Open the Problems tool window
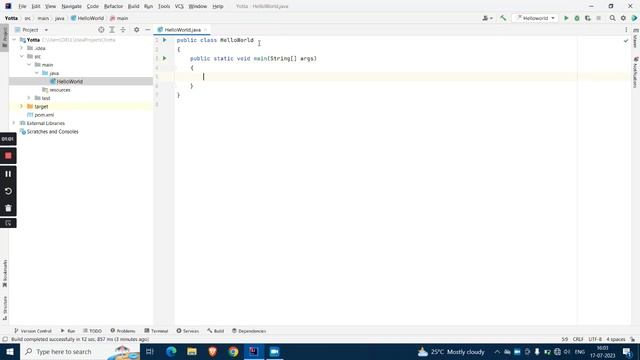The width and height of the screenshot is (640, 360). tap(123, 331)
